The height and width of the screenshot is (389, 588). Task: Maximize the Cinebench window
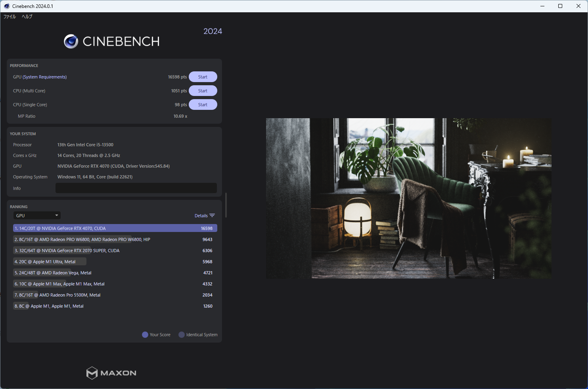click(560, 6)
